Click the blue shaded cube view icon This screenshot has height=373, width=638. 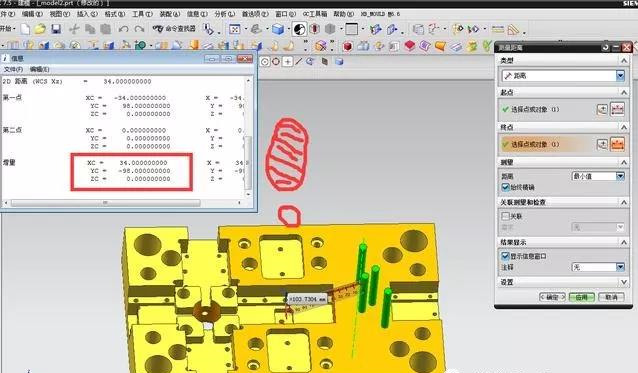click(x=277, y=29)
